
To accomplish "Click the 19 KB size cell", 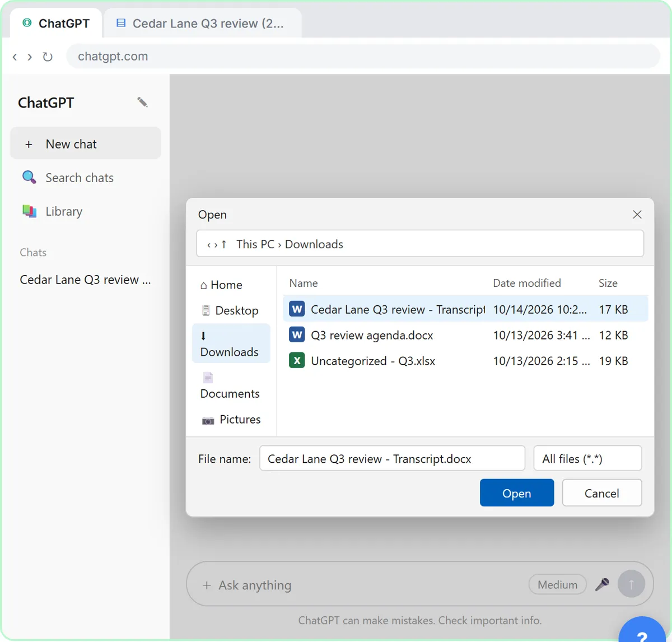I will [x=613, y=361].
